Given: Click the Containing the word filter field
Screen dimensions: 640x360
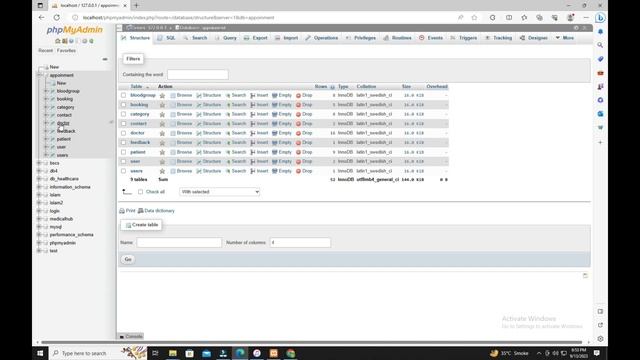Looking at the screenshot, I should point(198,75).
